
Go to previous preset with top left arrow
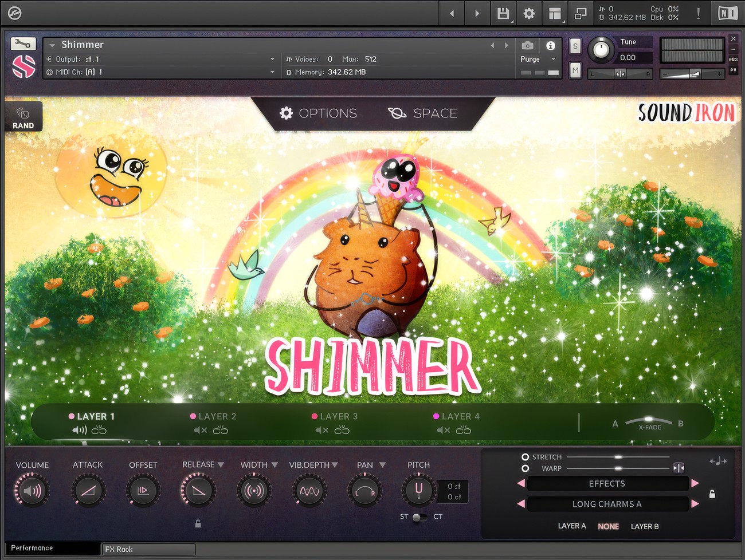tap(452, 13)
